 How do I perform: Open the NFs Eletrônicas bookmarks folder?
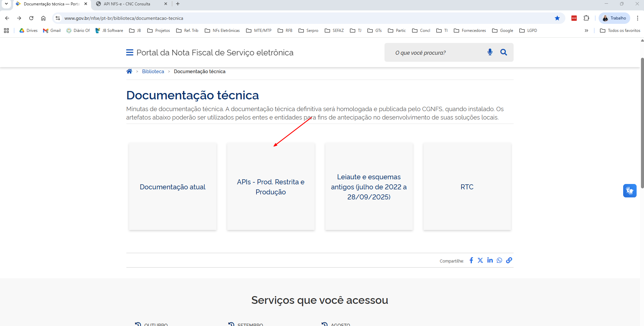coord(222,31)
